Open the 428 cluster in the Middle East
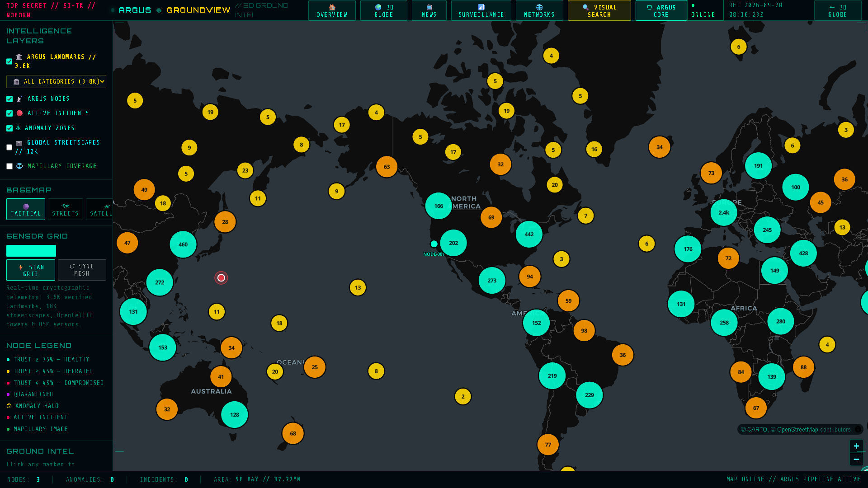The width and height of the screenshot is (868, 488). pyautogui.click(x=803, y=253)
